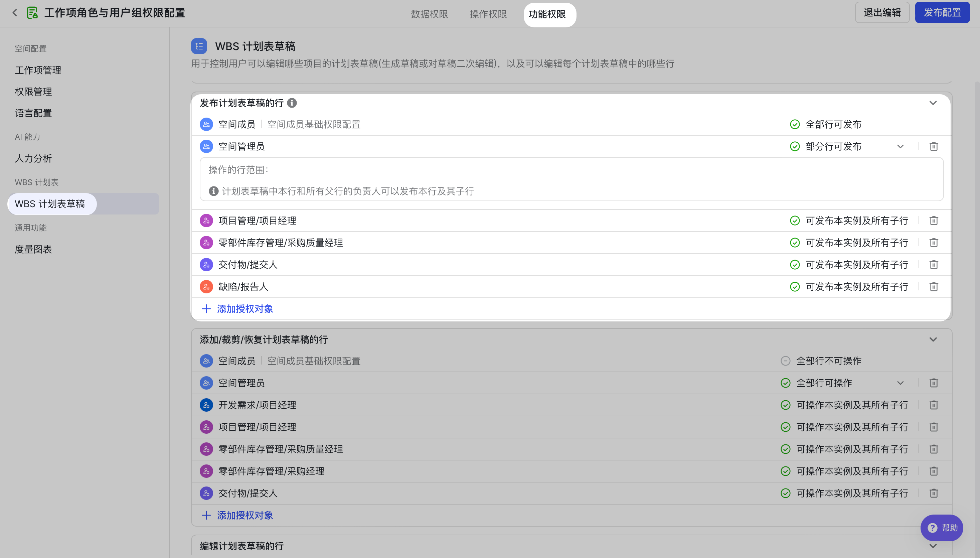
Task: Open info tooltip beside 发布计划表草稿的行
Action: [292, 103]
